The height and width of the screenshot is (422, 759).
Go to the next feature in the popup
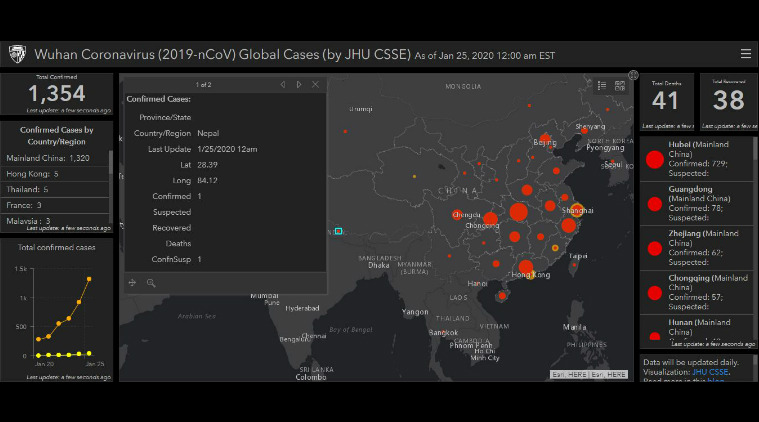299,85
